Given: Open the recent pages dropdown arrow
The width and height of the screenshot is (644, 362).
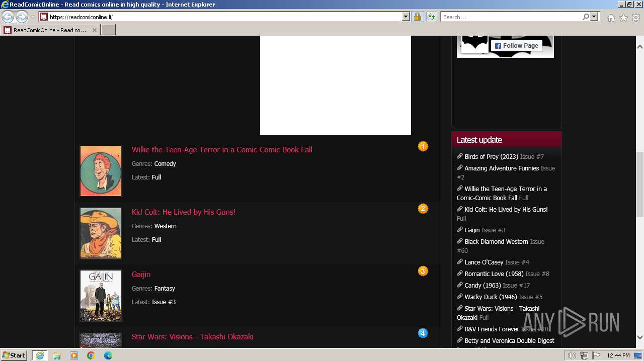Looking at the screenshot, I should [33, 17].
